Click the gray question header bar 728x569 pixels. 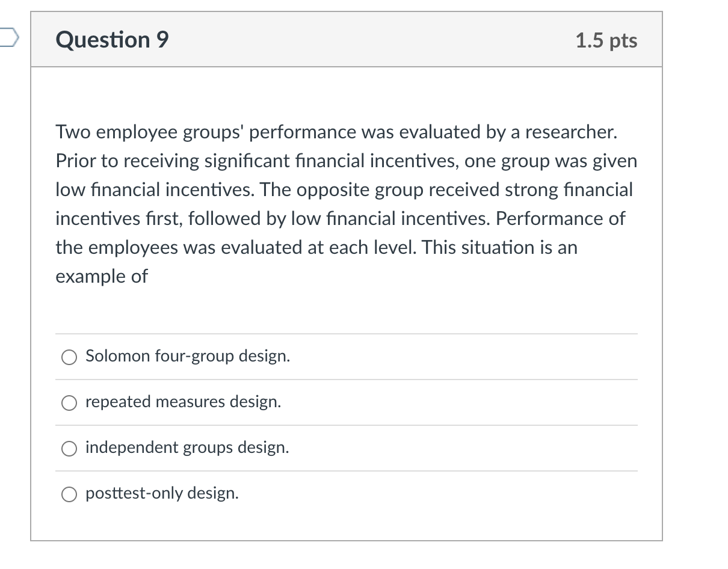(347, 39)
